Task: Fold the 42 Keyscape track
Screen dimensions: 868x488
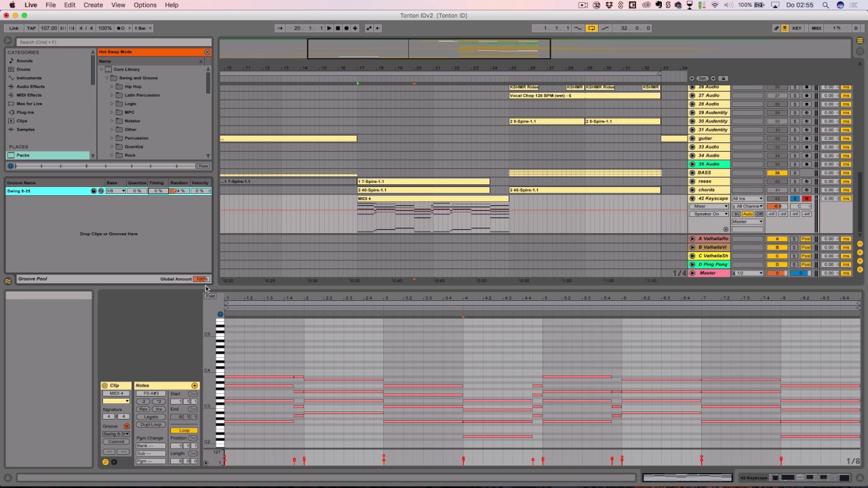Action: (692, 199)
